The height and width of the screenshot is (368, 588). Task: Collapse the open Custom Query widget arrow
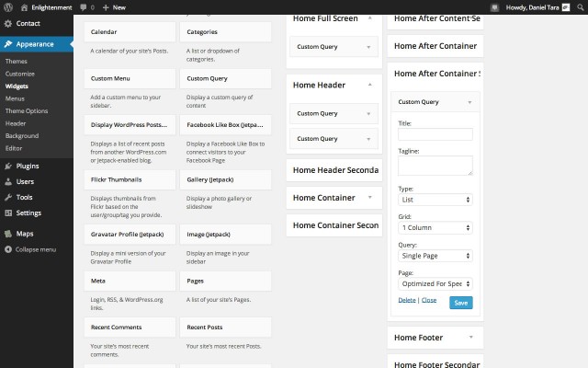pos(469,102)
